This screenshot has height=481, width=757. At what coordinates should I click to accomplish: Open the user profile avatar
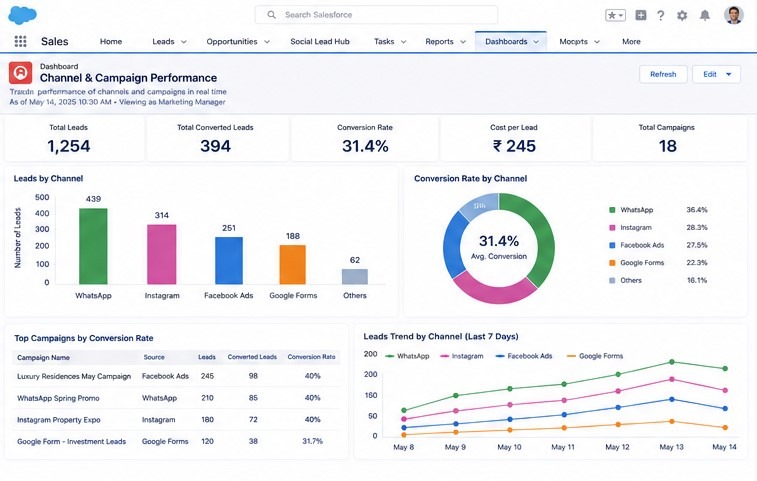click(733, 15)
